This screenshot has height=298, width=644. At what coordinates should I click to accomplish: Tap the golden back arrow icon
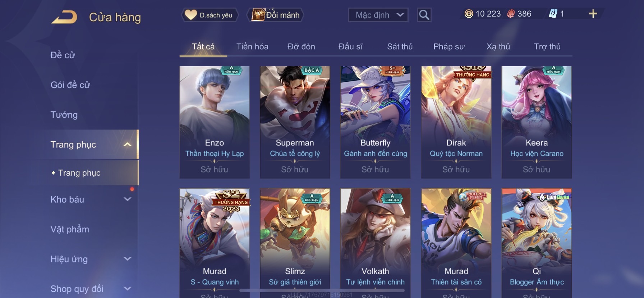(x=64, y=17)
